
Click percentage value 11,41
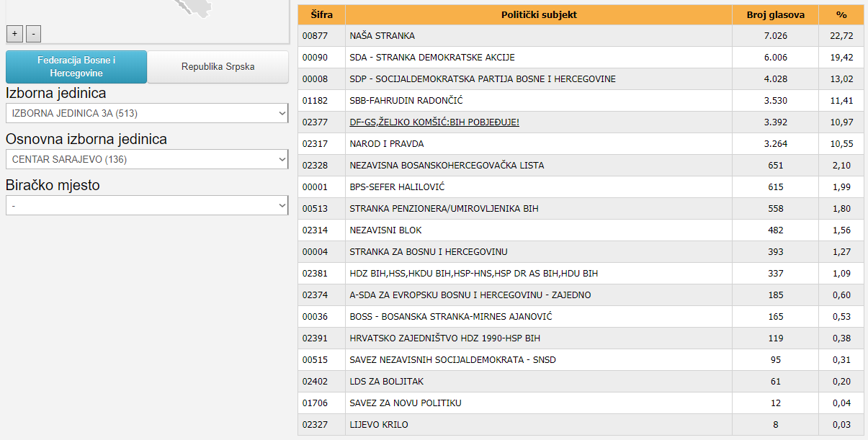(841, 101)
